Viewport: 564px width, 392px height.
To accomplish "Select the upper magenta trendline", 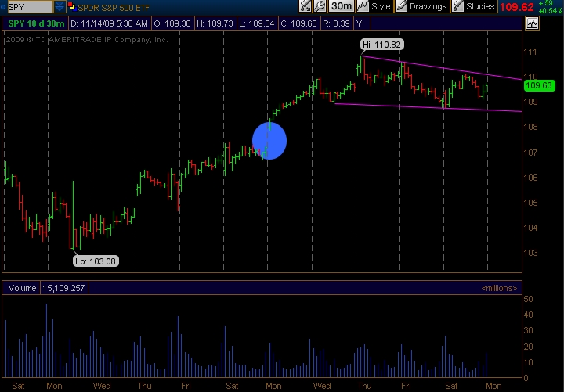I will click(439, 67).
